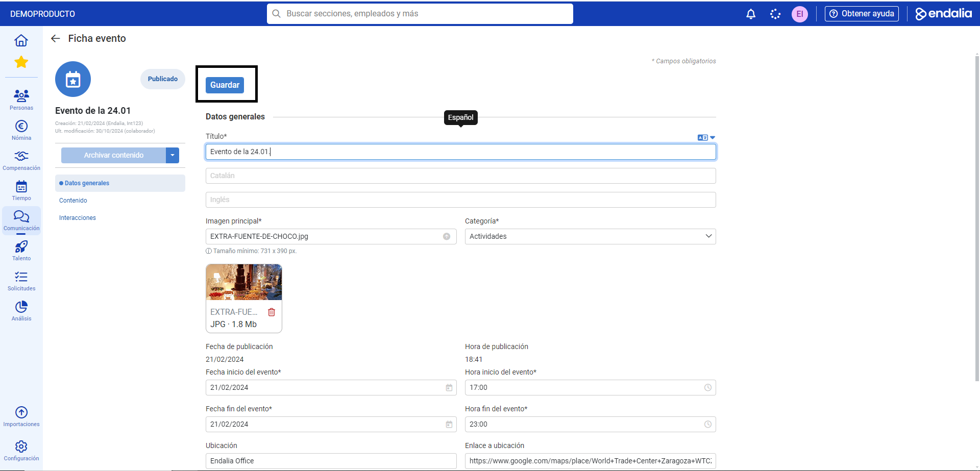Viewport: 980px width, 471px height.
Task: Click the chocolate fountain image thumbnail
Action: click(x=244, y=282)
